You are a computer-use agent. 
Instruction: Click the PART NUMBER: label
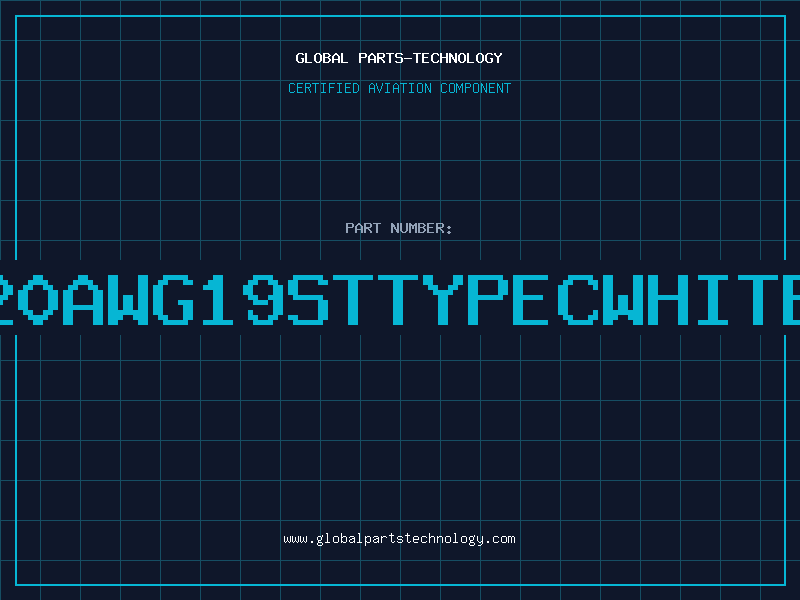[x=398, y=228]
